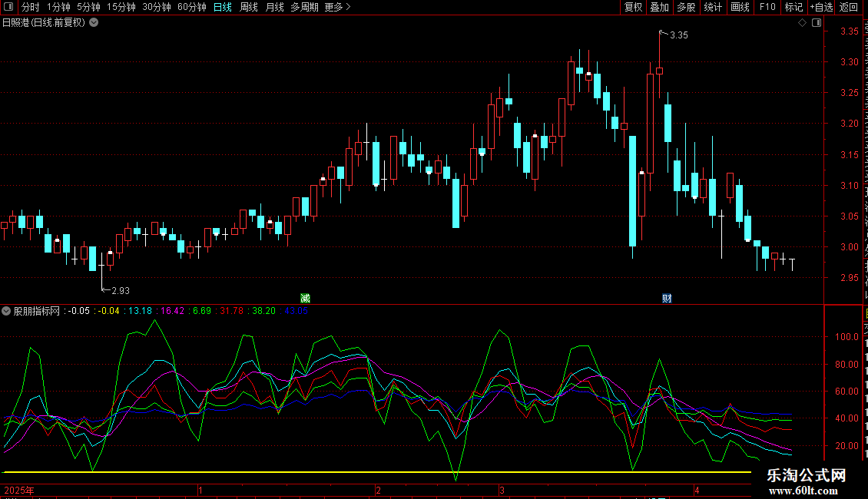Click the 股朋指标网 indicator name
Image resolution: width=868 pixels, height=499 pixels.
[x=37, y=311]
